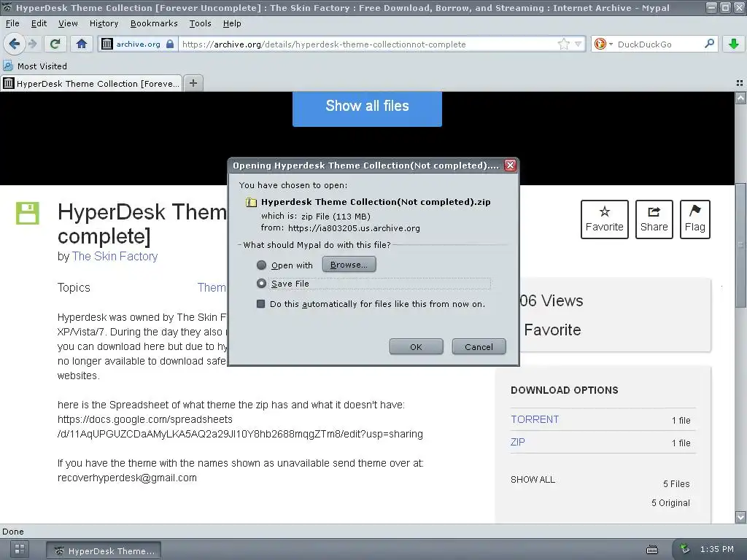Viewport: 747px width, 560px height.
Task: Open the URL history dropdown arrow
Action: coord(578,44)
